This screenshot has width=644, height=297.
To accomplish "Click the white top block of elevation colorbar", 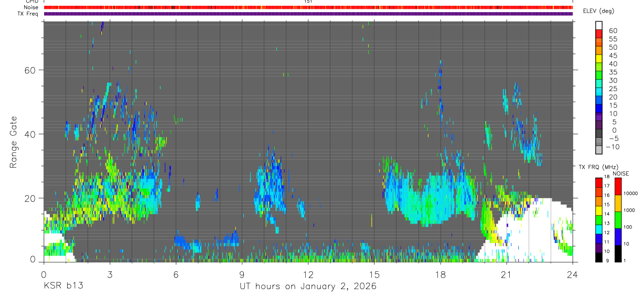I will tap(599, 26).
